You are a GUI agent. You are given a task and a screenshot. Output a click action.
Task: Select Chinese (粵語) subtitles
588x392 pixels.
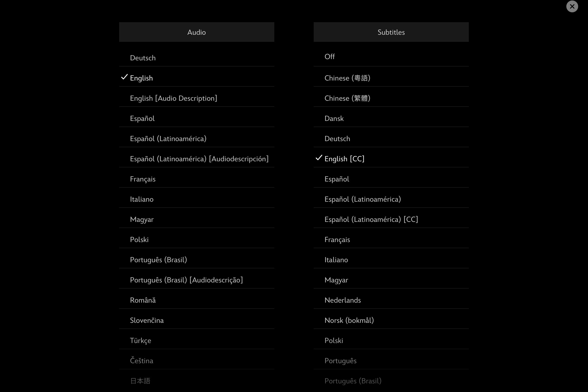click(347, 77)
